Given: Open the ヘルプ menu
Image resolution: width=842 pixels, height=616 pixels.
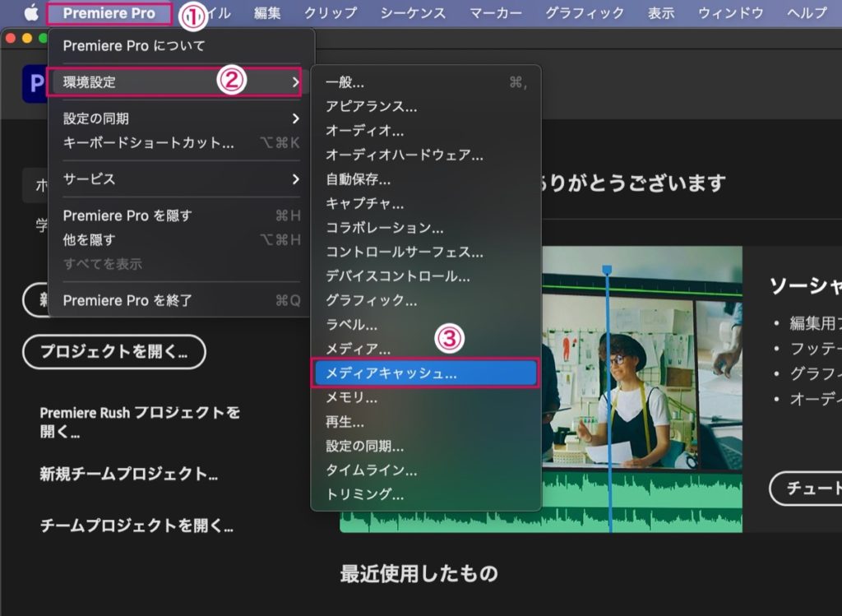Looking at the screenshot, I should pos(807,13).
